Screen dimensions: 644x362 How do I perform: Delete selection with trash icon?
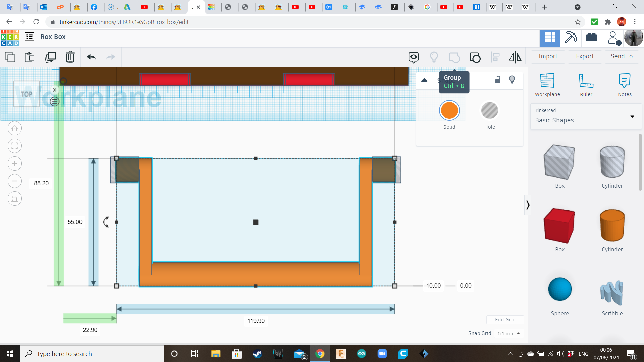coord(70,57)
